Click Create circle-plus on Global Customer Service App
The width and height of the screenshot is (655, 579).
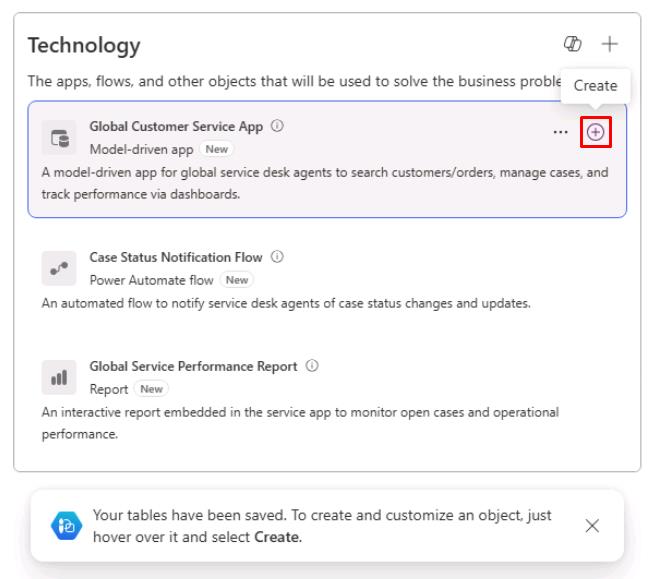pos(595,132)
